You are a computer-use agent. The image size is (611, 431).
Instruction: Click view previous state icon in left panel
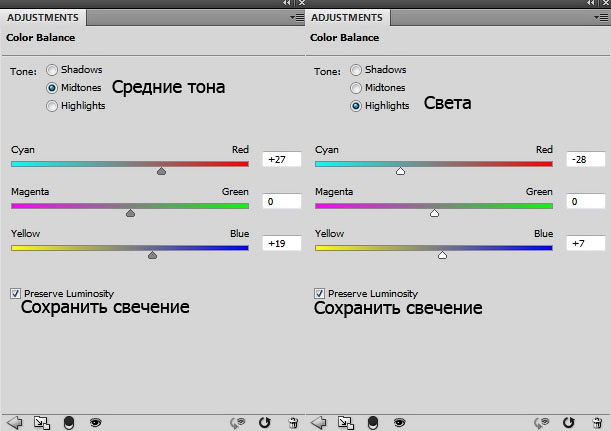[237, 422]
